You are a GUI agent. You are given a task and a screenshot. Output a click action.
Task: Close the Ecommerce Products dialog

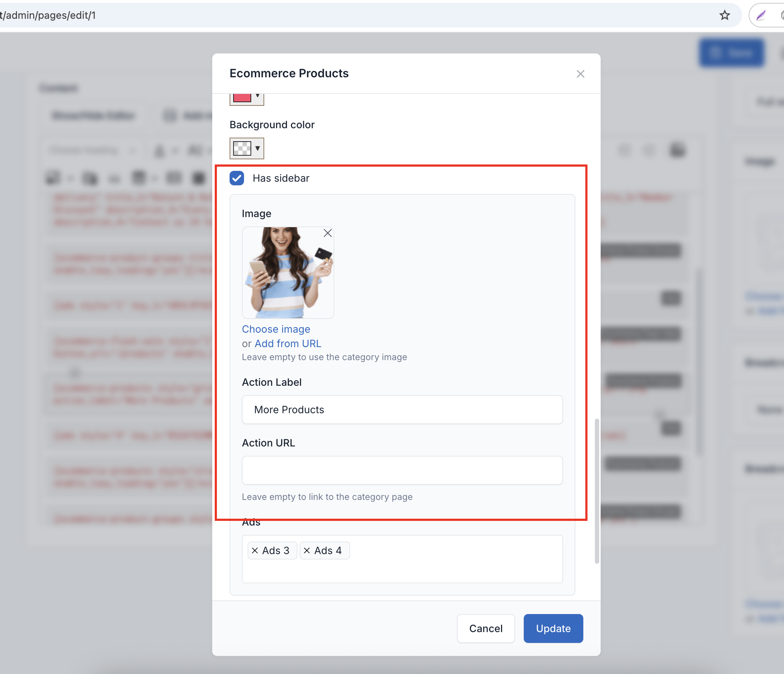(x=580, y=74)
